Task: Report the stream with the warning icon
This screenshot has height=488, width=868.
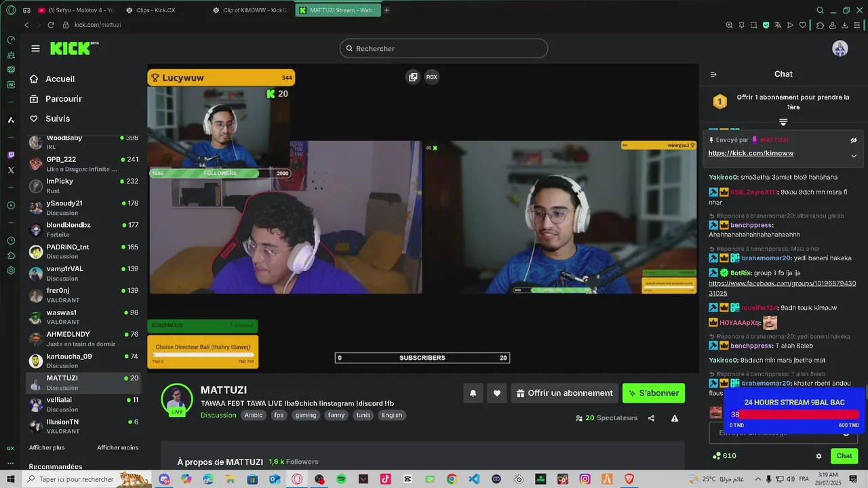Action: (x=675, y=418)
